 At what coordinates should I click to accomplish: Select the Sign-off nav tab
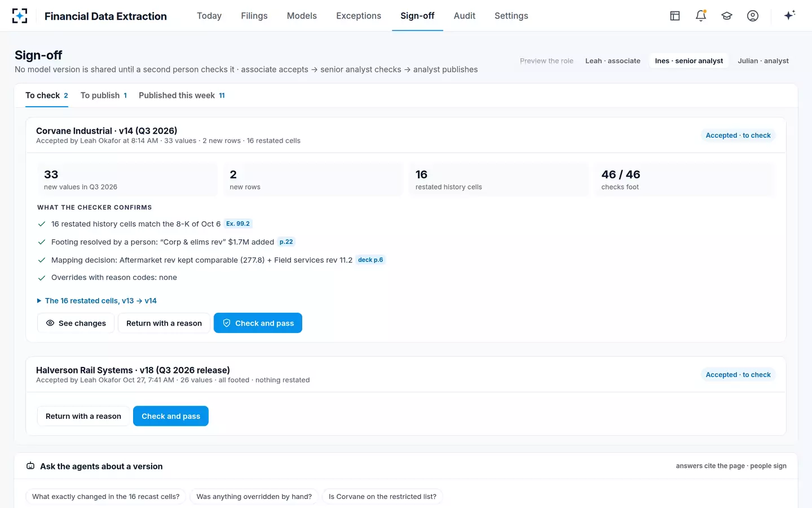click(x=417, y=16)
